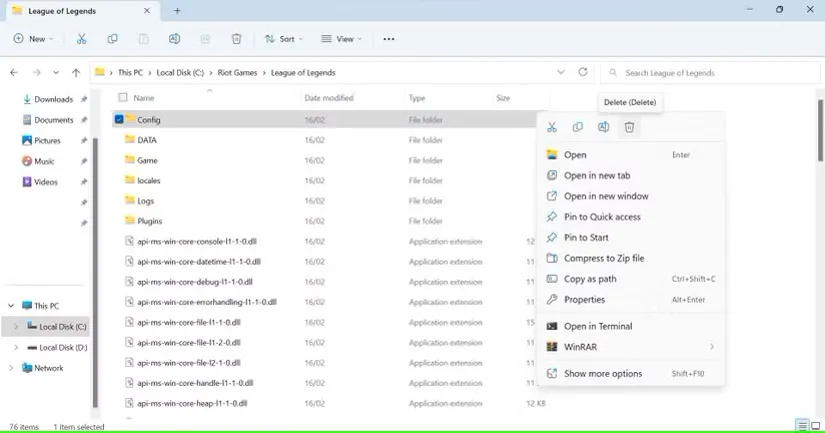Choose Copy as path

(630, 279)
